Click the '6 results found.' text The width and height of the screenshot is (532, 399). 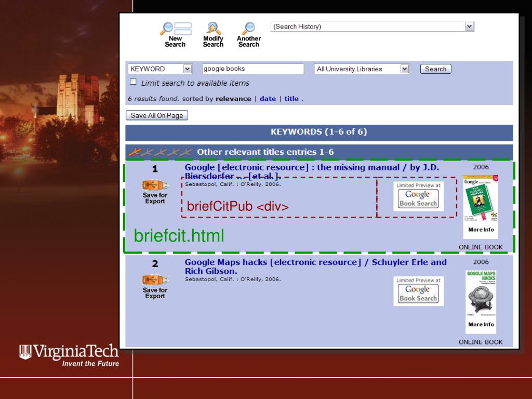coord(153,99)
